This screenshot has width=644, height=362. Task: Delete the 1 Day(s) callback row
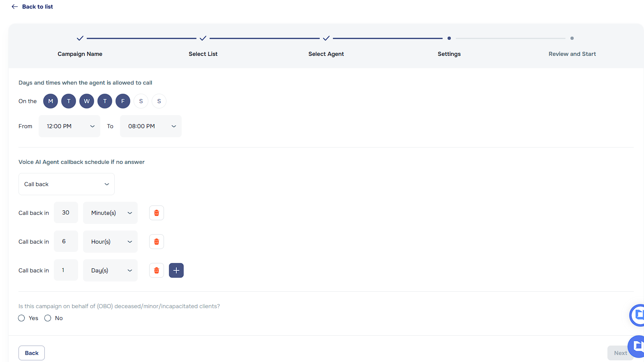(x=156, y=270)
